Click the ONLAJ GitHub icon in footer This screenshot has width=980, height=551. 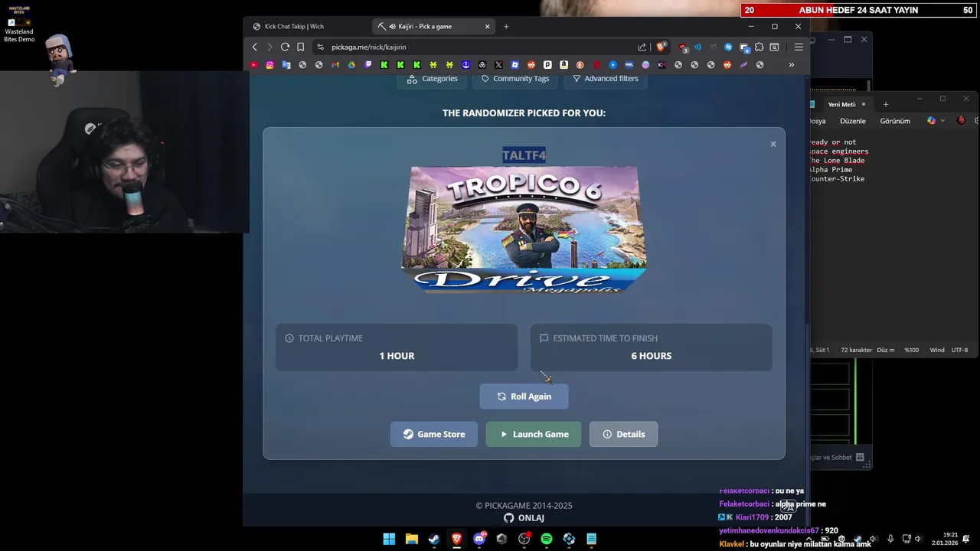click(508, 518)
